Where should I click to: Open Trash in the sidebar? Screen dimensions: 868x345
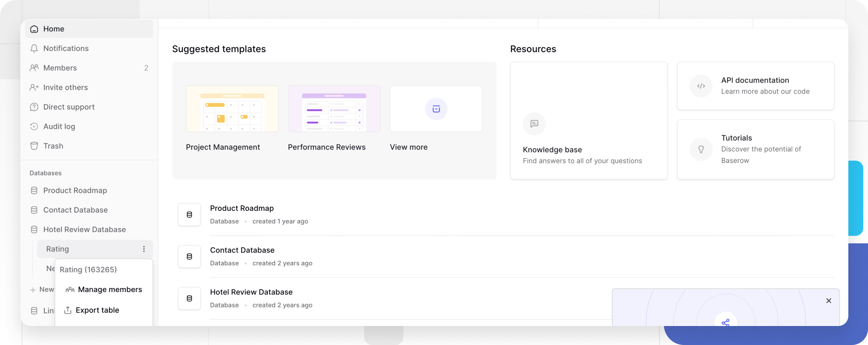point(53,146)
